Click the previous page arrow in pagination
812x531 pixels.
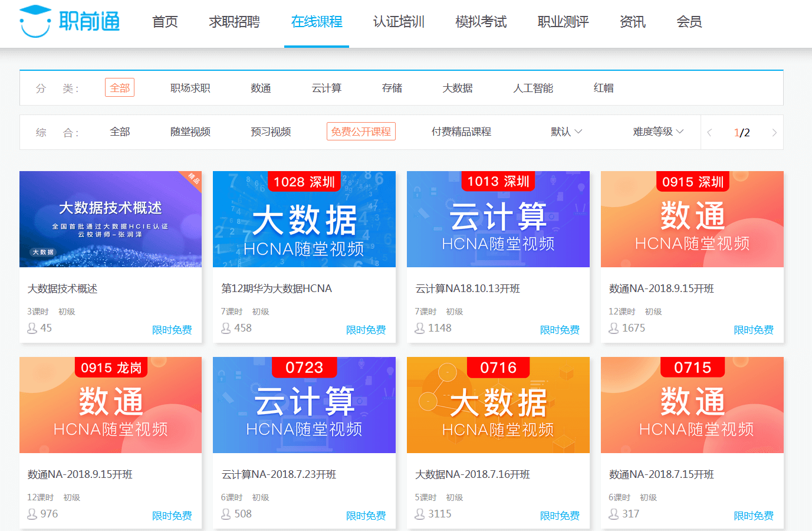(709, 133)
